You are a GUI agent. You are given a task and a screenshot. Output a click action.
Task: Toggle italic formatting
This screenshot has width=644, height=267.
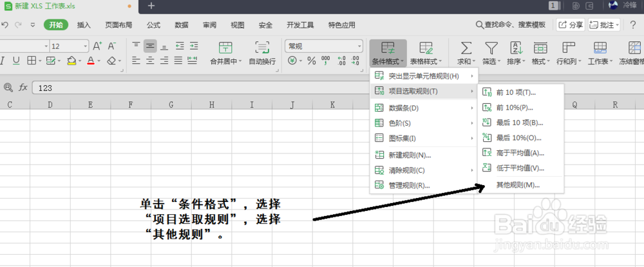2,61
